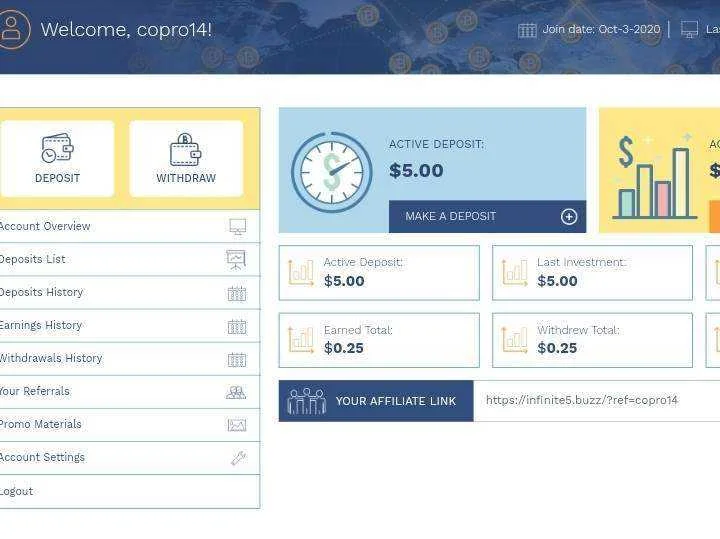Click the calendar icon on Deposits History row
Image resolution: width=720 pixels, height=539 pixels.
[237, 293]
